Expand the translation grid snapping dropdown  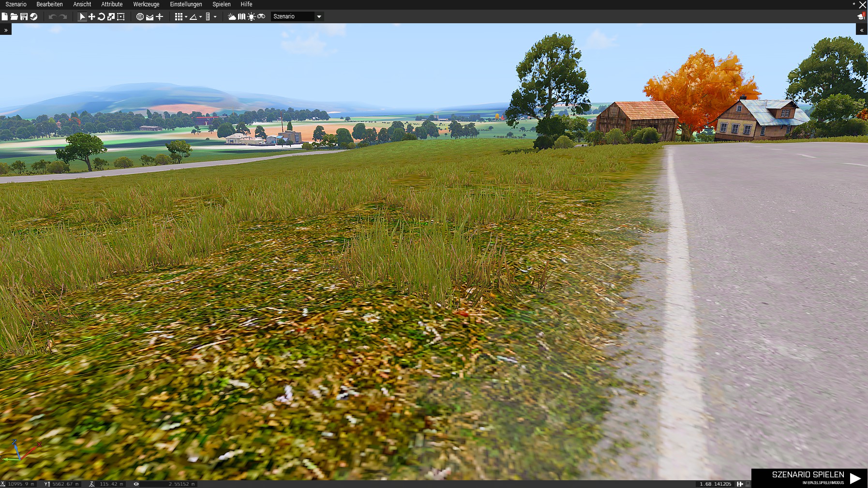[x=186, y=17]
